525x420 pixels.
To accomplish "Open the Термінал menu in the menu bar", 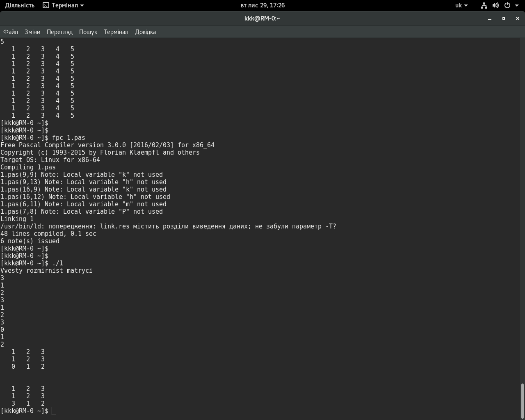I will click(116, 32).
